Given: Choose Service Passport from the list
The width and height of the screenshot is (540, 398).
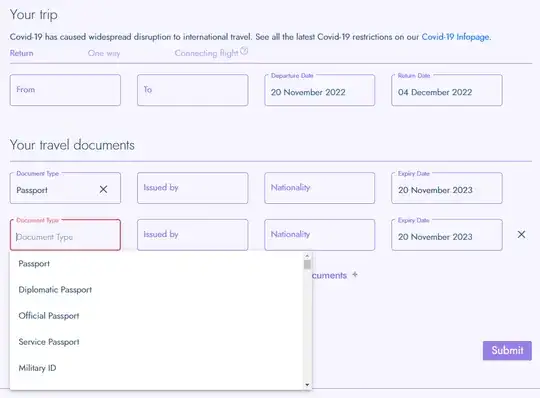Looking at the screenshot, I should tap(156, 342).
